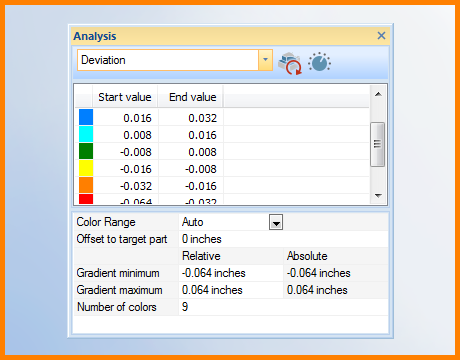This screenshot has width=460, height=360.
Task: Select start value 0.008 in cyan row
Action: (x=137, y=135)
